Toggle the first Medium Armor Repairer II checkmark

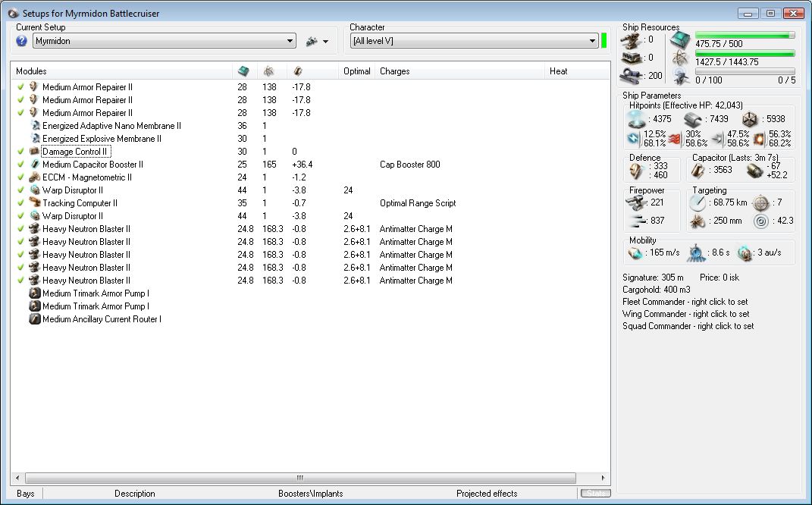coord(20,86)
